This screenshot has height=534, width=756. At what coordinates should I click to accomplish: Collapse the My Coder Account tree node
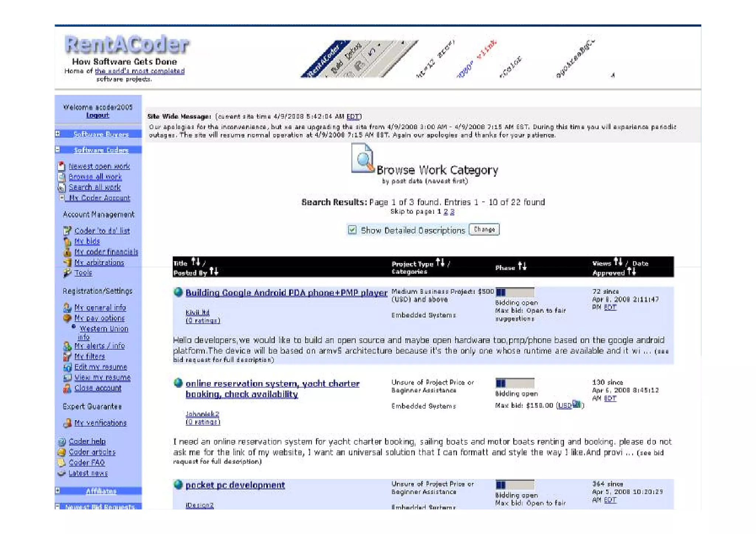62,197
